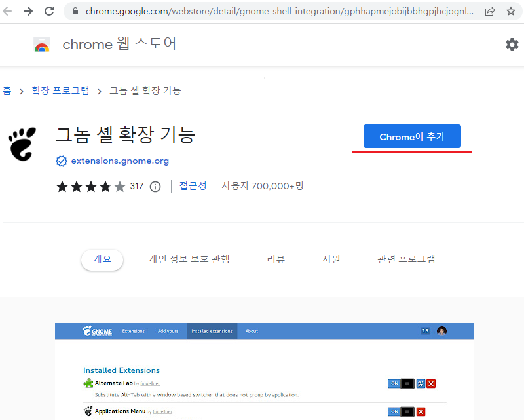Screen dimensions: 524x420
Task: Select the 개요 tab
Action: pos(102,259)
